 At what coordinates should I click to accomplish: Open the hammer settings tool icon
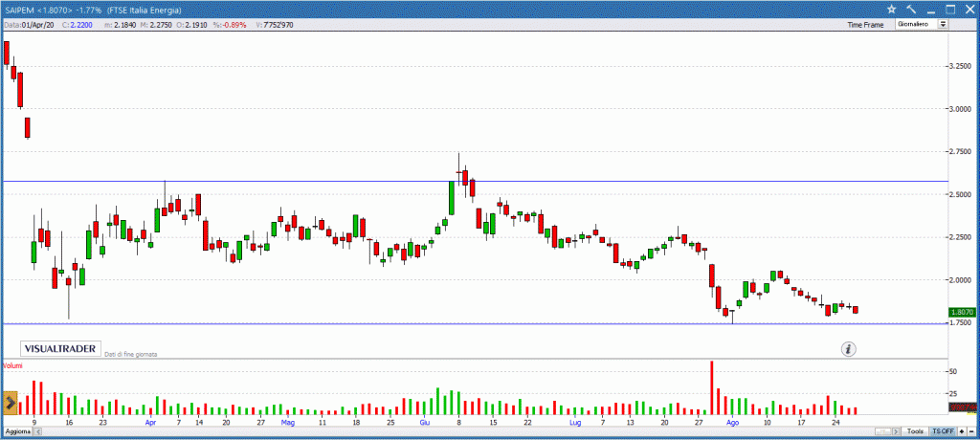click(x=911, y=10)
